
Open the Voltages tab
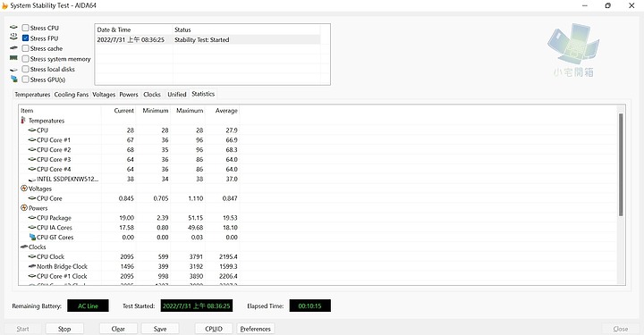click(104, 95)
